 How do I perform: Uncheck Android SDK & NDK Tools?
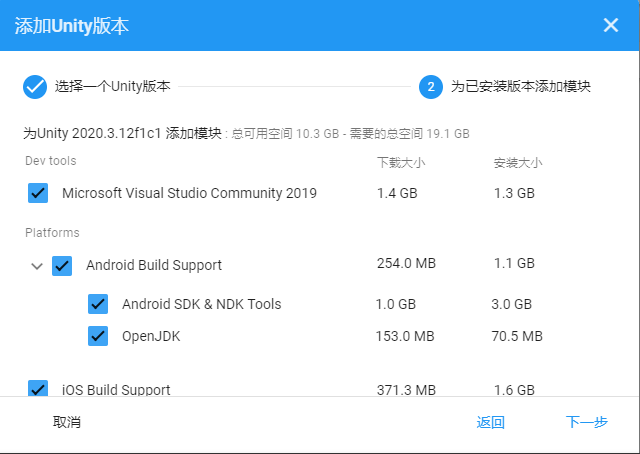[x=98, y=304]
